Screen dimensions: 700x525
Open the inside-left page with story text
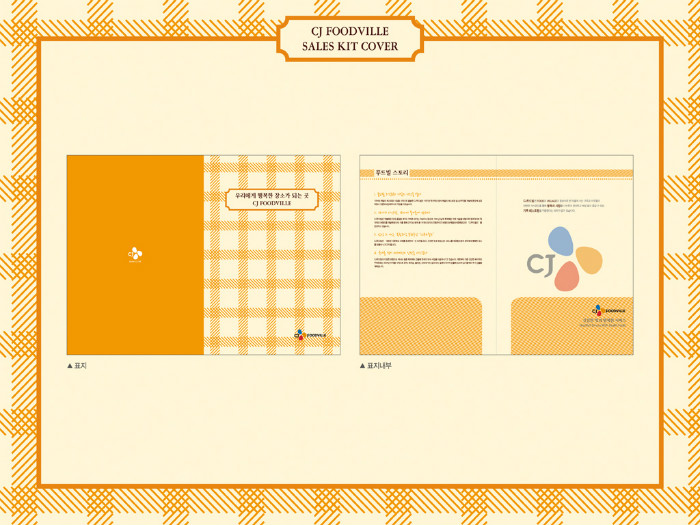tap(428, 255)
